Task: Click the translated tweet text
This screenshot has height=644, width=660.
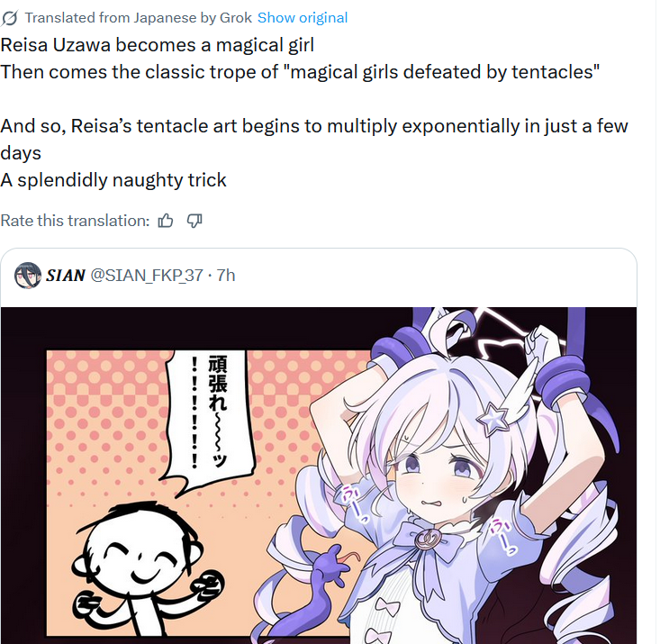Action: click(315, 113)
